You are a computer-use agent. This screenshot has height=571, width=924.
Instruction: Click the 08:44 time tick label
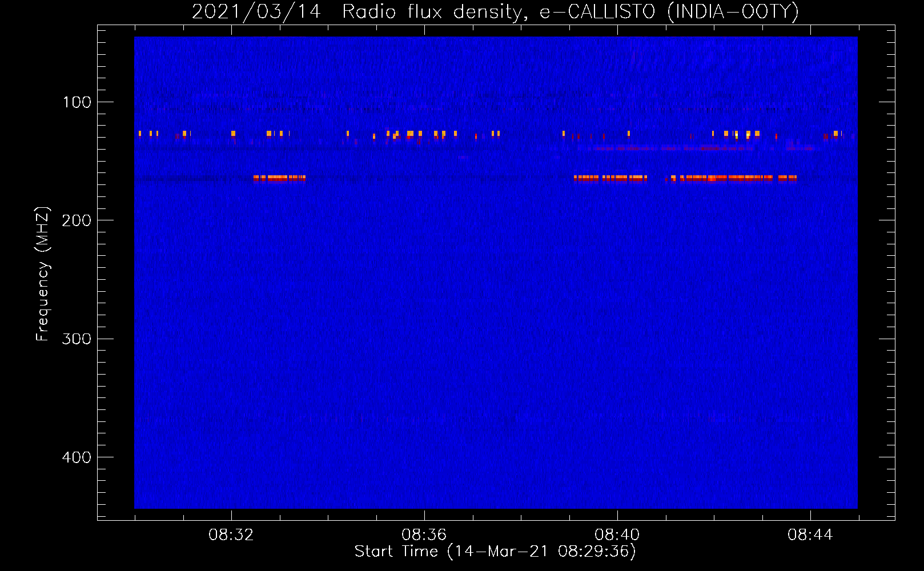click(810, 535)
